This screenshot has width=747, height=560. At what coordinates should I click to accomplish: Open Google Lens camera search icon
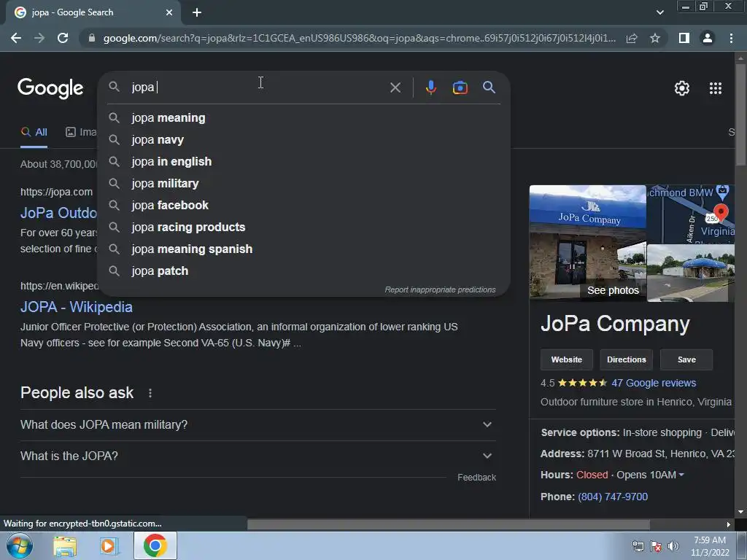tap(460, 87)
